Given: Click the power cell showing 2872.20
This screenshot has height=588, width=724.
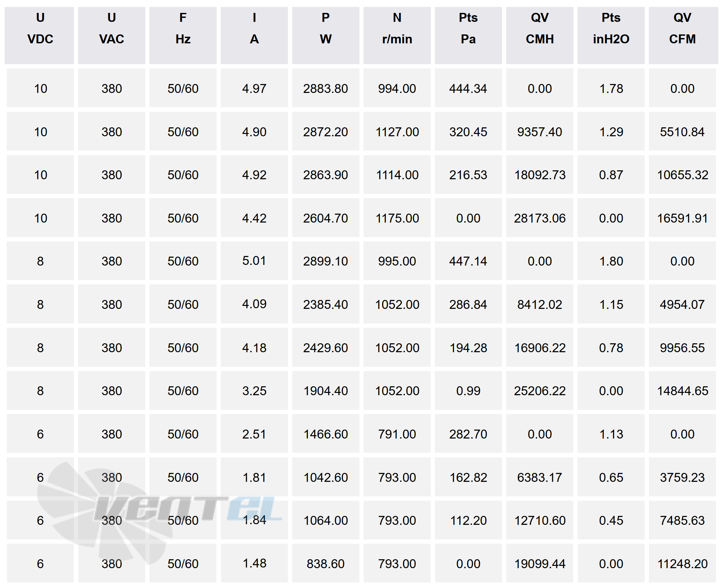Looking at the screenshot, I should (325, 132).
